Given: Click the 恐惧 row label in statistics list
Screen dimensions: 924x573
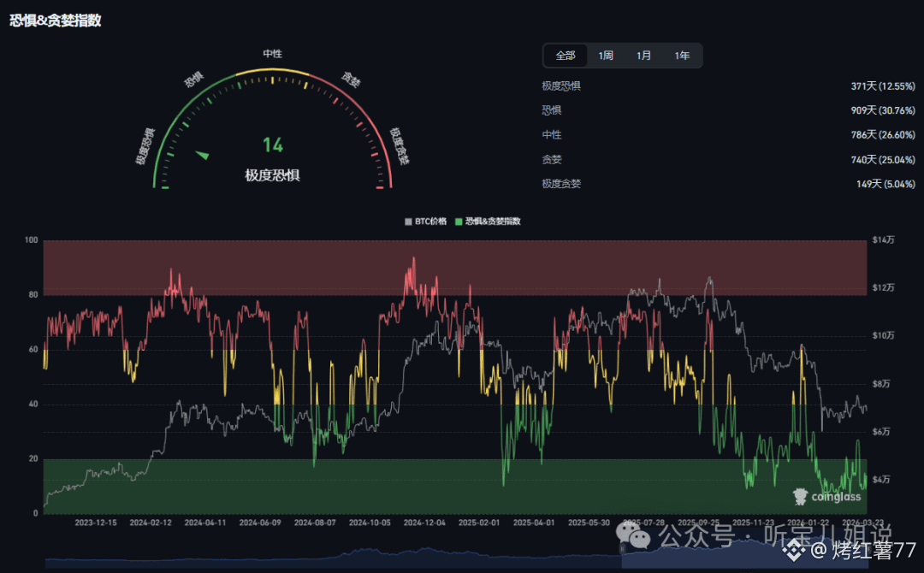Looking at the screenshot, I should [x=552, y=110].
